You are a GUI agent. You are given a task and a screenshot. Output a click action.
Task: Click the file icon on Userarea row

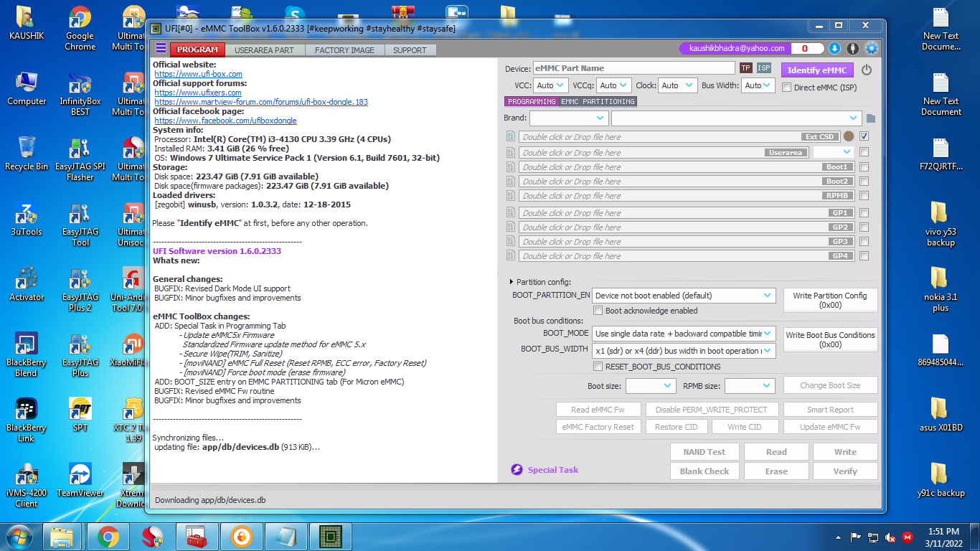tap(511, 152)
